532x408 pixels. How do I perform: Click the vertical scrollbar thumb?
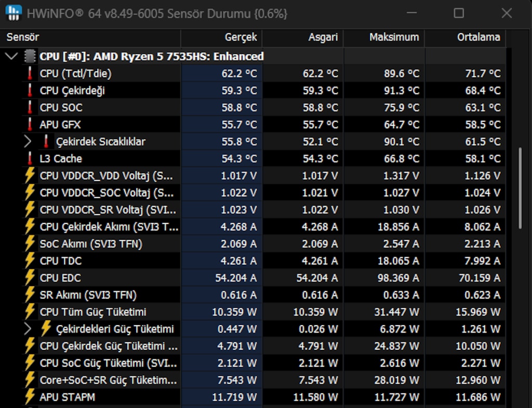pos(520,188)
